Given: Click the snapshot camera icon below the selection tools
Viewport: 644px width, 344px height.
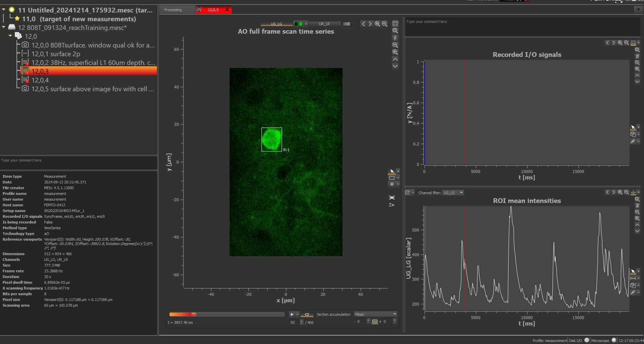Looking at the screenshot, I should pos(392,198).
